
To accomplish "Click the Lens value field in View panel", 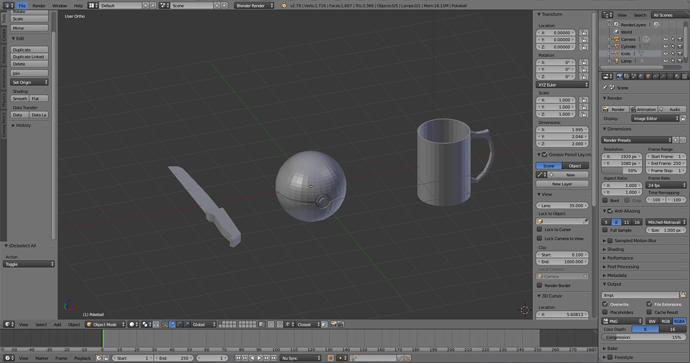I will [x=562, y=205].
